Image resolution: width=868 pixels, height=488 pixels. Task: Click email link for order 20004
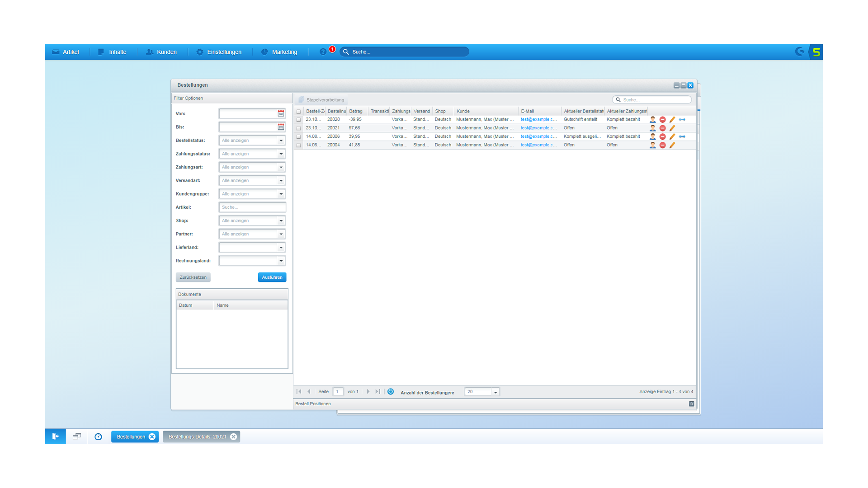click(538, 145)
